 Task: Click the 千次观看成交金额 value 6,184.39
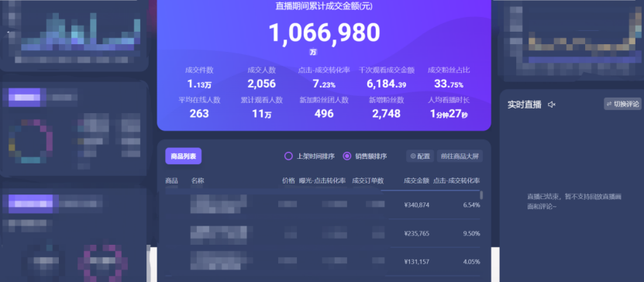(387, 84)
